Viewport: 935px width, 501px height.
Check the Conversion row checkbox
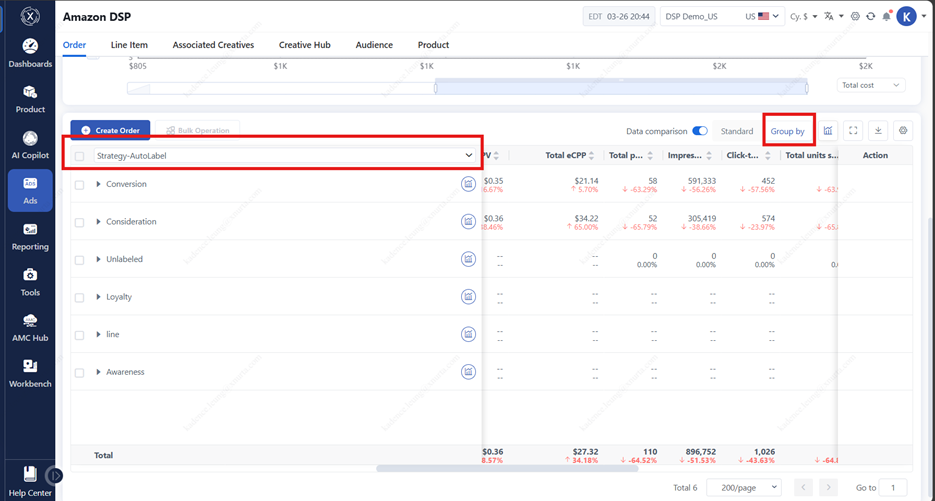tap(80, 185)
